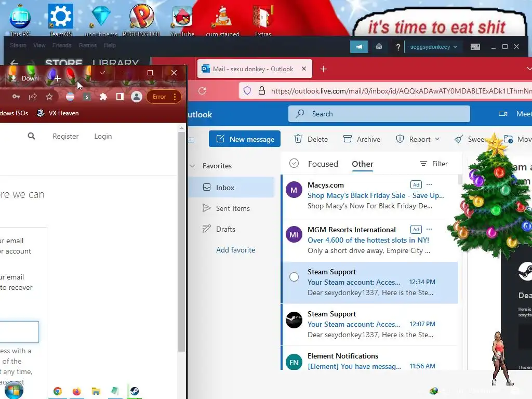This screenshot has width=532, height=399.
Task: Open the Report dropdown arrow
Action: point(437,139)
